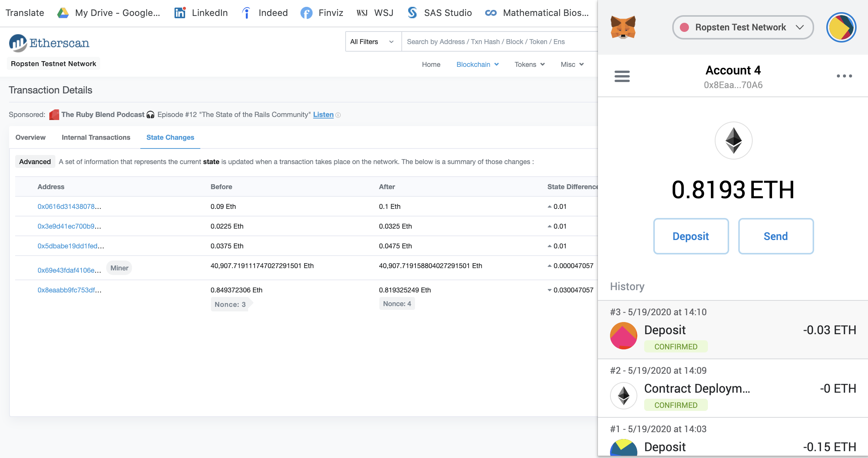Click the MetaMask fox logo
Screen dimensions: 868x458
(623, 27)
